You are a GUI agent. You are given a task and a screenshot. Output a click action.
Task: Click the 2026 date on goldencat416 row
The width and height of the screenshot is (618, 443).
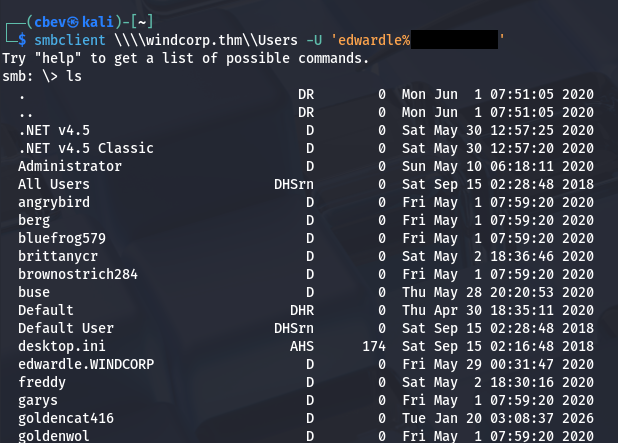click(578, 418)
